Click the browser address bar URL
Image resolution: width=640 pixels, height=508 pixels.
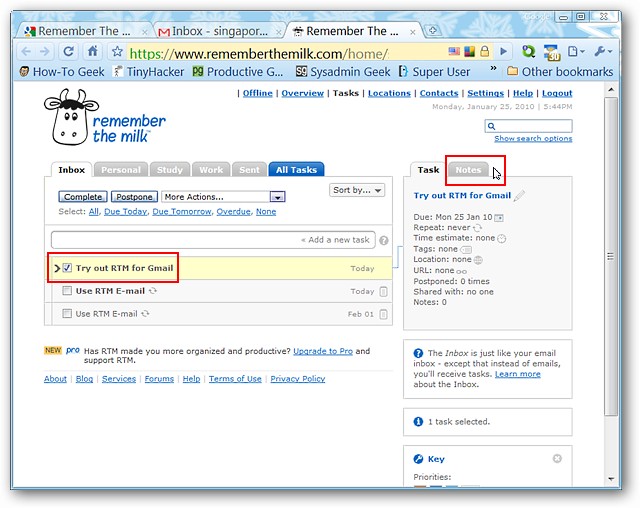259,53
